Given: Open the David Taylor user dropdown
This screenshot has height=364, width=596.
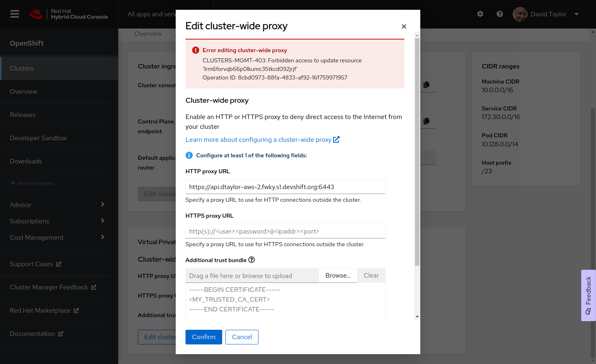Looking at the screenshot, I should 546,14.
